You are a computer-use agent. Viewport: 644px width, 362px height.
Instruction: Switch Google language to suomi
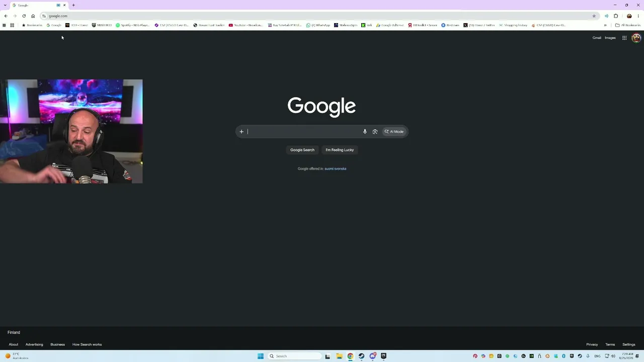(x=330, y=169)
